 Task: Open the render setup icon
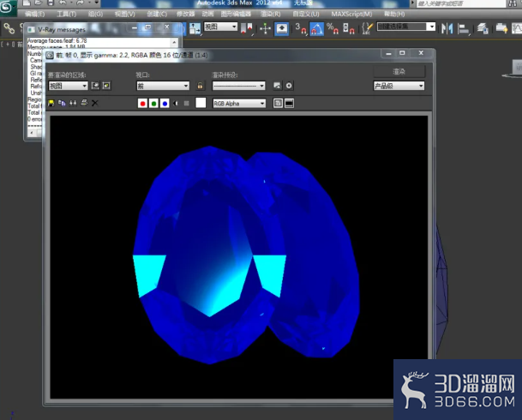point(278,86)
